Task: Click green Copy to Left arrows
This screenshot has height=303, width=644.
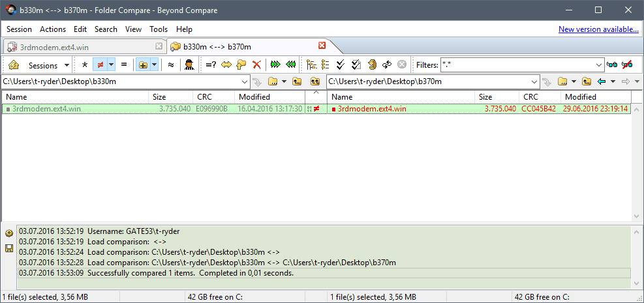Action: 291,65
